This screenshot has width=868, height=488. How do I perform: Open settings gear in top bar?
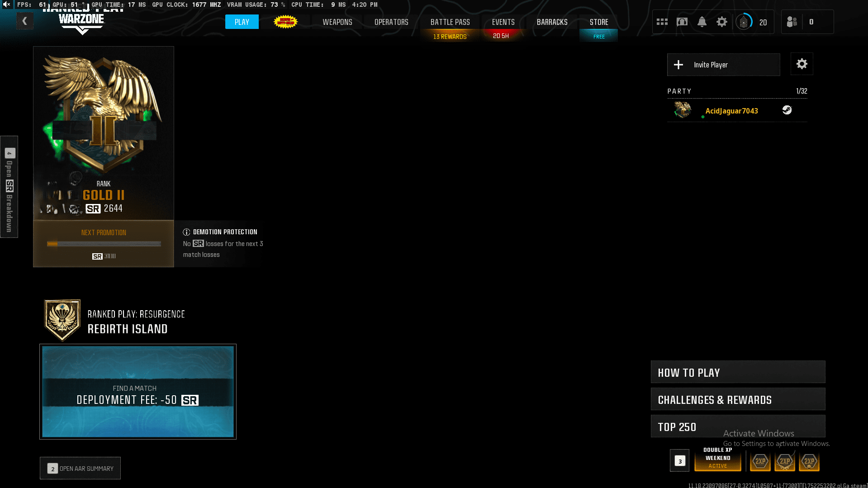pos(722,22)
